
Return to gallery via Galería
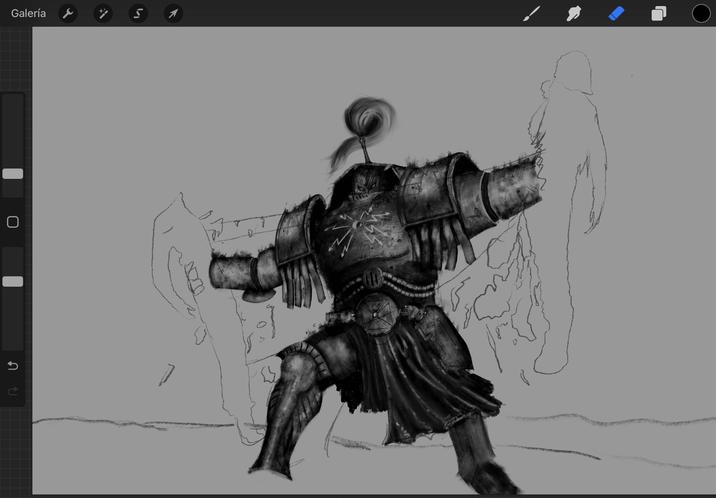coord(28,13)
